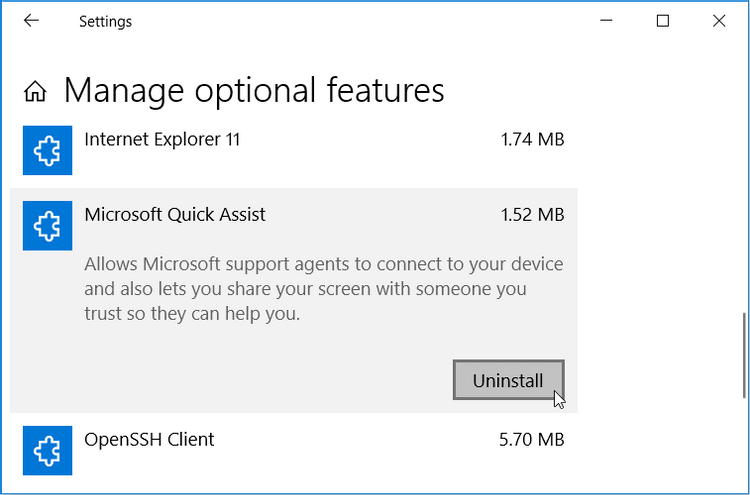Minimize the Settings window

pos(606,21)
